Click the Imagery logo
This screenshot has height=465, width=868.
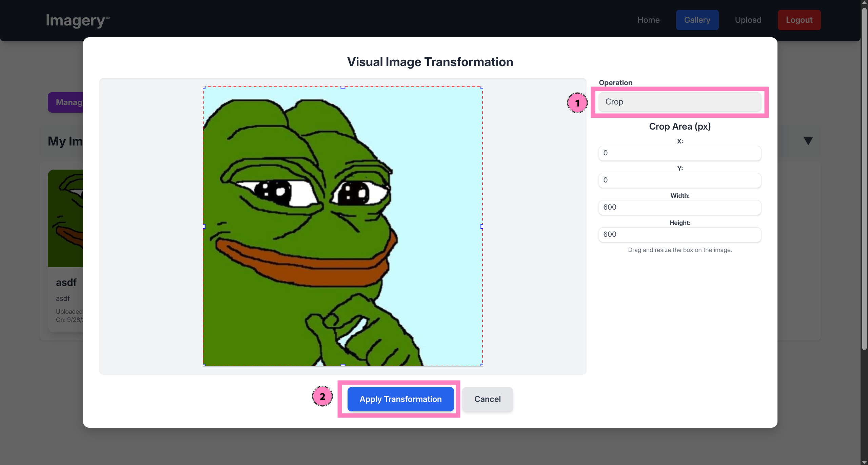(x=77, y=20)
